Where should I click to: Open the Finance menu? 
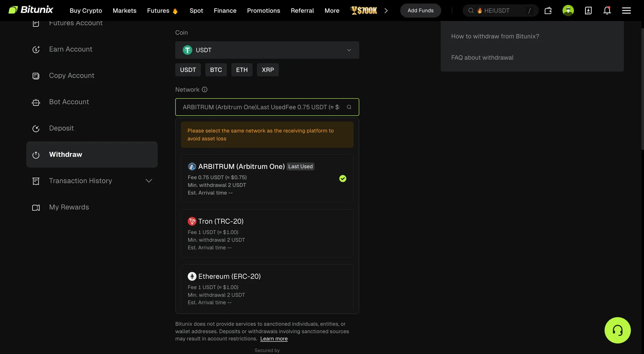pyautogui.click(x=225, y=11)
